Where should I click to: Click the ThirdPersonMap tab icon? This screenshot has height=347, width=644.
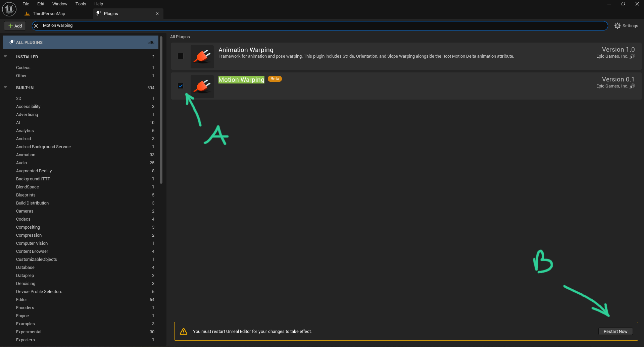27,14
